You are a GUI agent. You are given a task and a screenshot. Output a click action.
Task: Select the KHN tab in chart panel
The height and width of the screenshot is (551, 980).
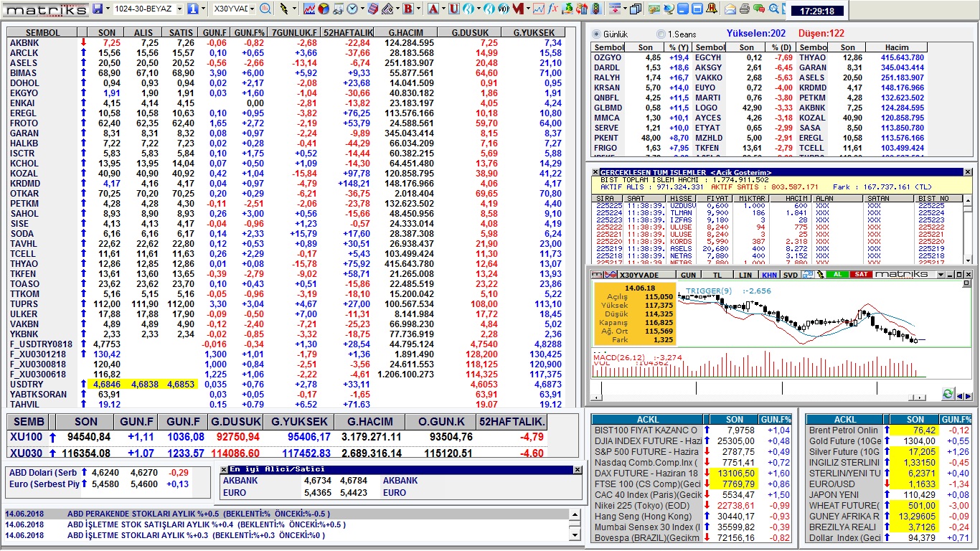770,275
